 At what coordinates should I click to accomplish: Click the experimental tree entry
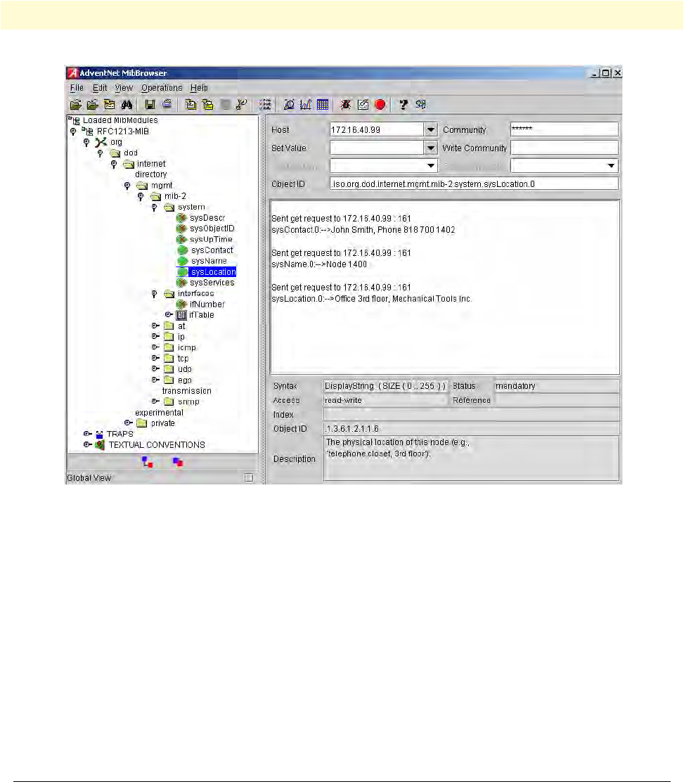tap(159, 413)
